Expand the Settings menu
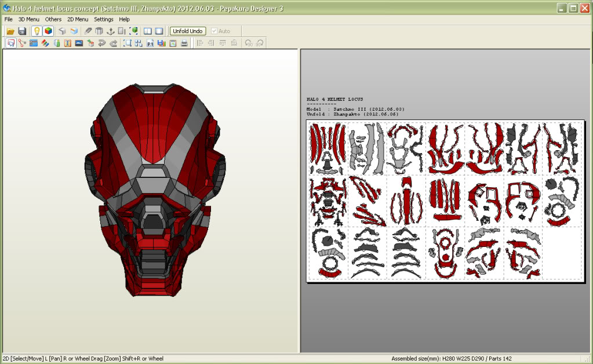 pos(104,19)
